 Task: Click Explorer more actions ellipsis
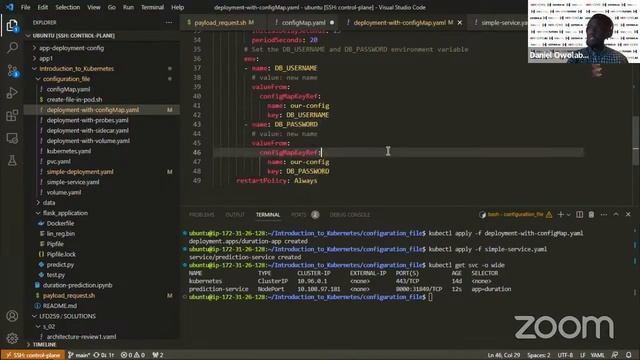(169, 23)
